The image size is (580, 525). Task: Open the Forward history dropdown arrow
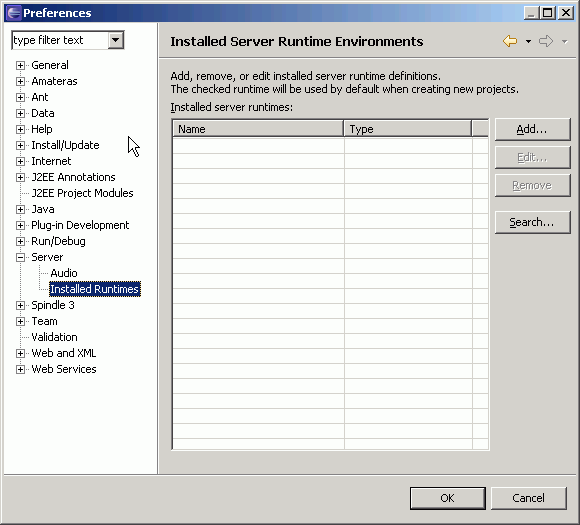coord(564,41)
